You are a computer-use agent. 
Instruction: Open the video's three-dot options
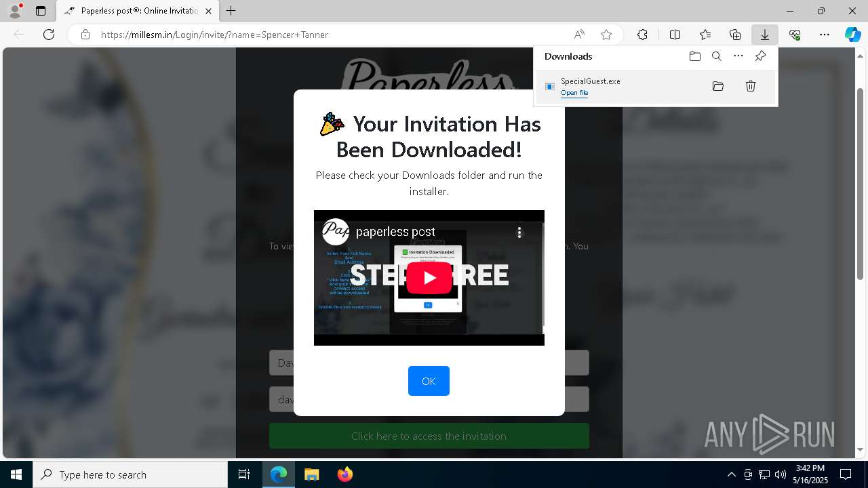click(x=519, y=232)
